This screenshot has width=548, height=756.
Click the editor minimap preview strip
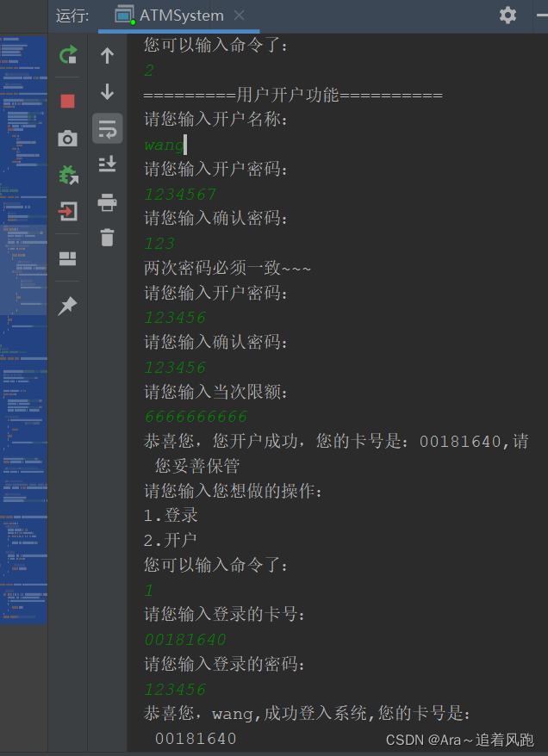(x=23, y=330)
